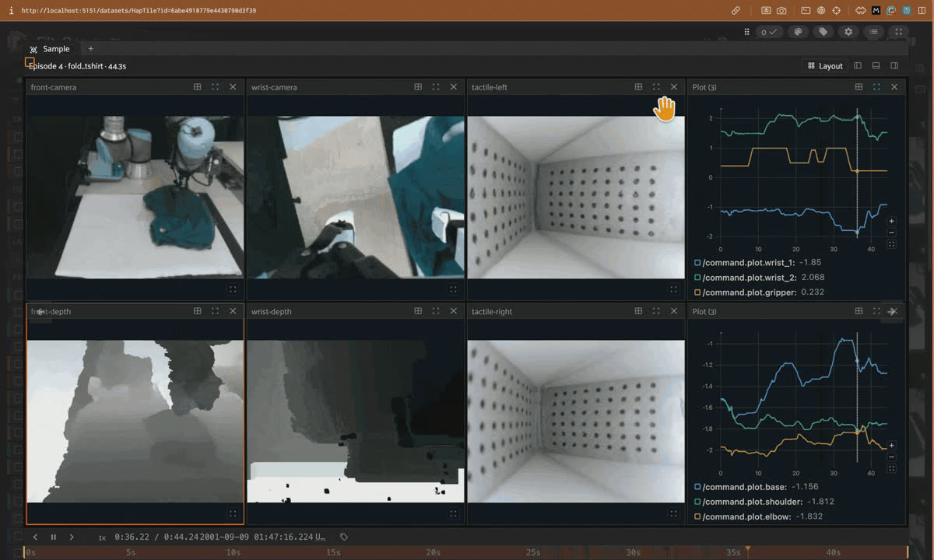
Task: Click the timeline at the 20s mark
Action: click(434, 552)
